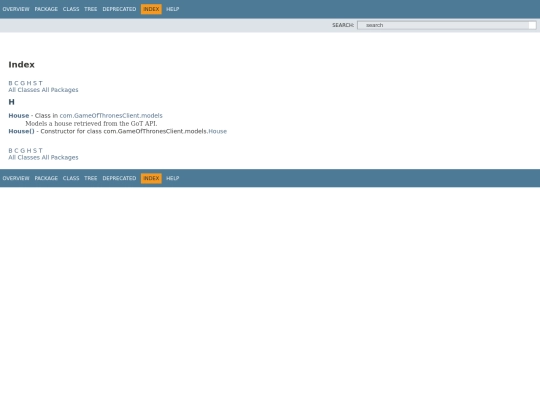
Task: Open All Packages link below upper index
Action: point(60,90)
